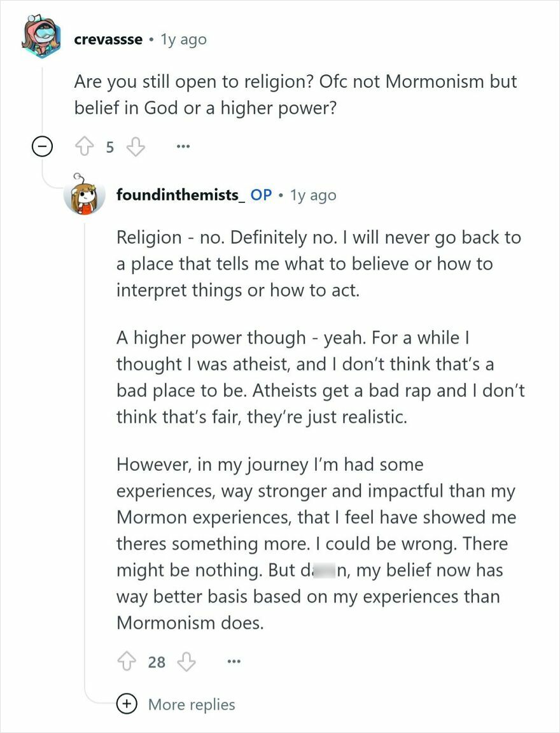This screenshot has width=560, height=733.
Task: Upvote crevassse's comment
Action: pos(83,146)
